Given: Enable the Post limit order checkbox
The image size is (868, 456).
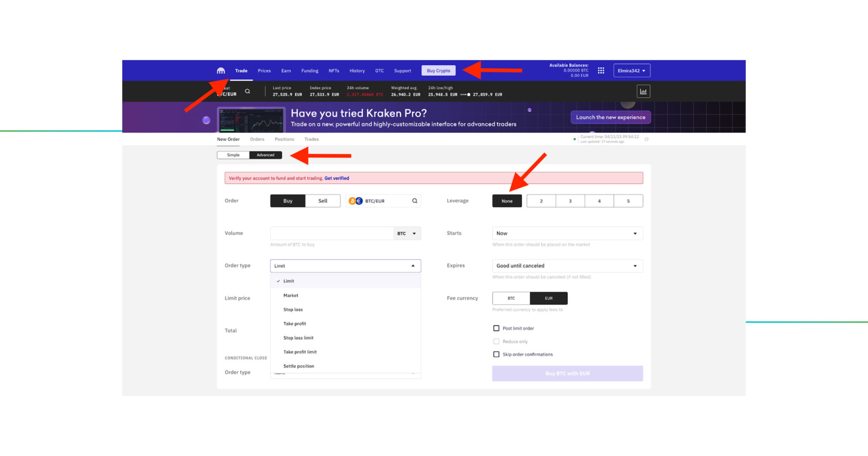Looking at the screenshot, I should [496, 328].
